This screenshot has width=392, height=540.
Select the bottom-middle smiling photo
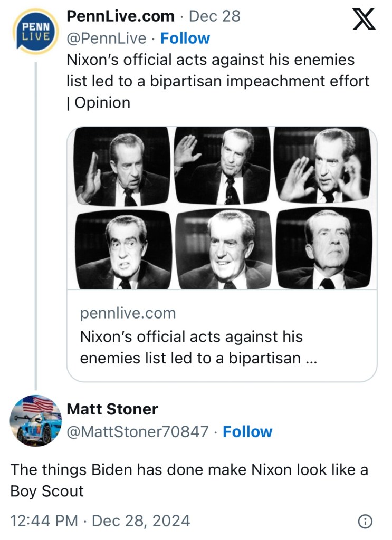click(x=222, y=249)
